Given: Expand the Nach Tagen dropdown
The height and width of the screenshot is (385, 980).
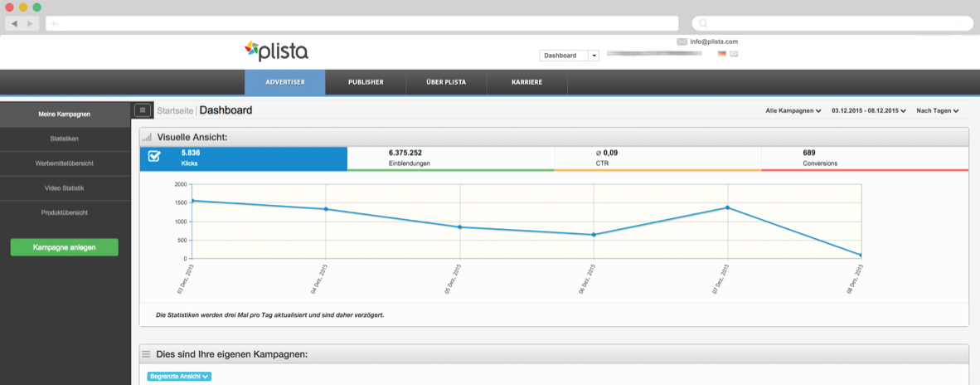Looking at the screenshot, I should coord(937,110).
